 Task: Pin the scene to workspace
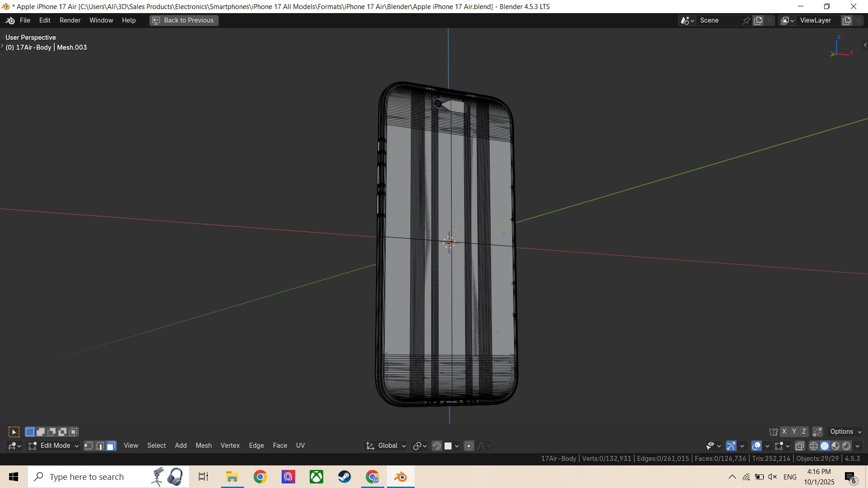(746, 20)
